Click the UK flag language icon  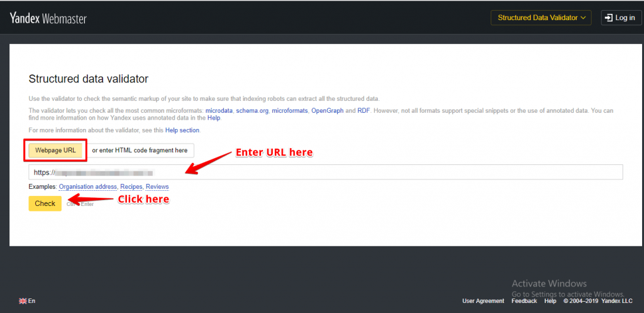pyautogui.click(x=23, y=301)
